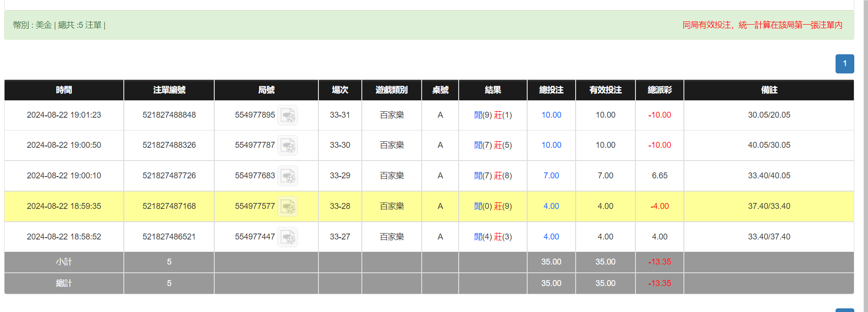Open video replay for round 554977787

tap(288, 146)
